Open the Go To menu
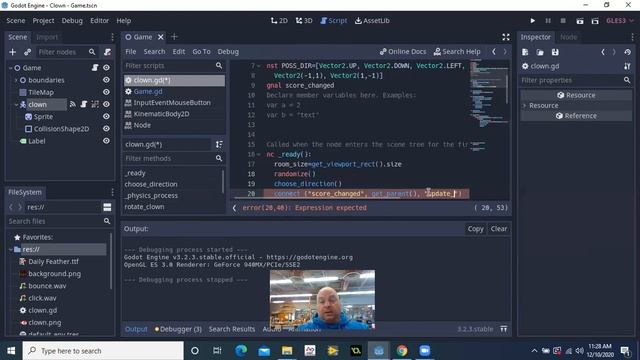The height and width of the screenshot is (360, 640). (201, 52)
